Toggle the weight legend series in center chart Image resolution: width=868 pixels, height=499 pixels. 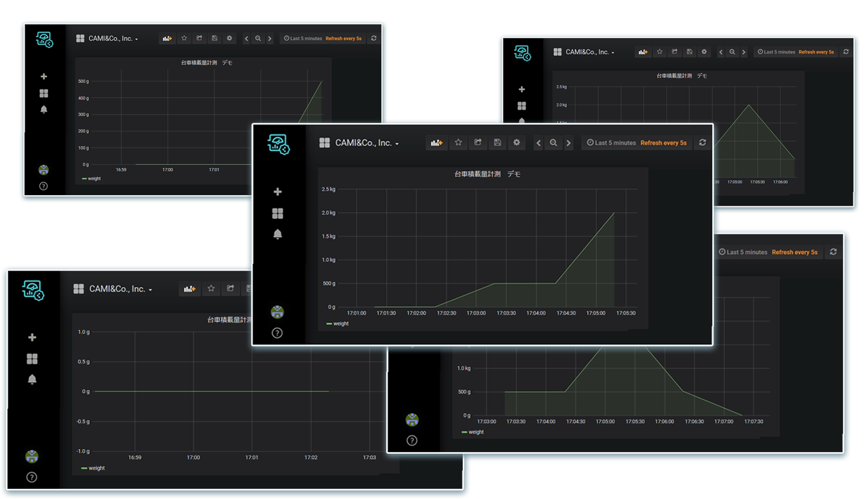[338, 324]
